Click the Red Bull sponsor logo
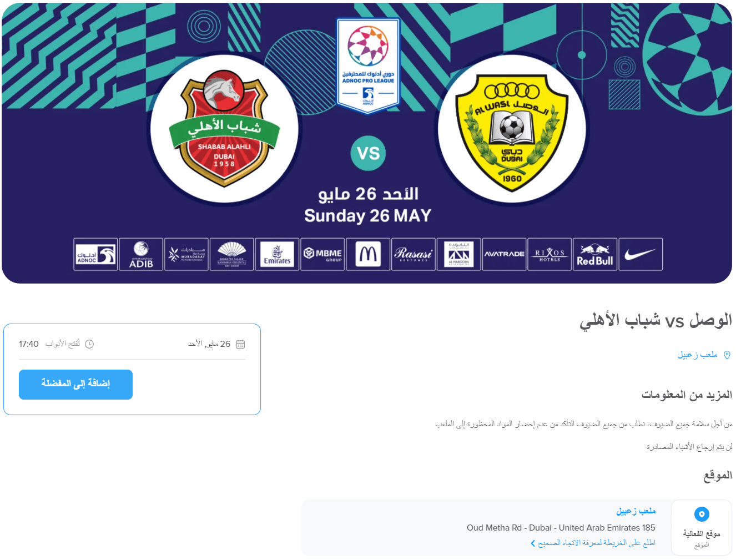This screenshot has height=560, width=736. (x=595, y=254)
